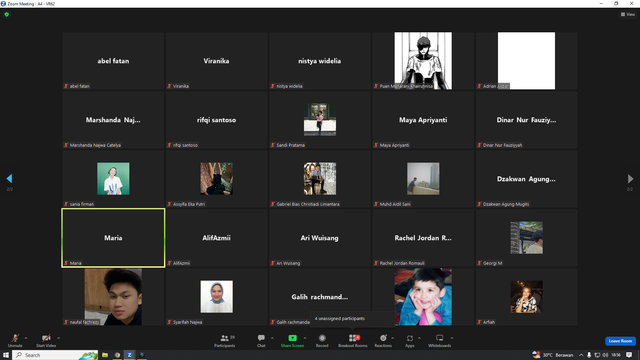Image resolution: width=640 pixels, height=360 pixels.
Task: Expand the Apps options arrow
Action: pyautogui.click(x=419, y=338)
